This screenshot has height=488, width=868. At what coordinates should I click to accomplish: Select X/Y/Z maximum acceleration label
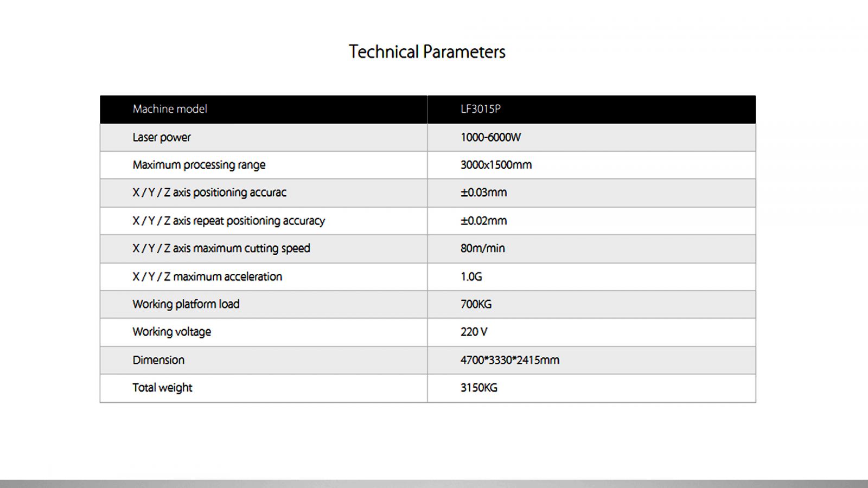(x=207, y=277)
